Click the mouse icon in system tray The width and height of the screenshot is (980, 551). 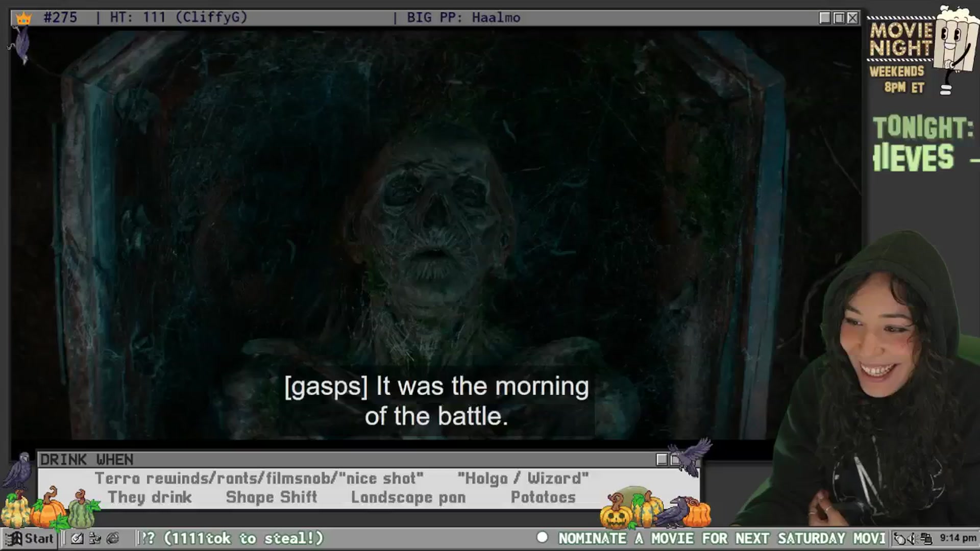(x=899, y=539)
